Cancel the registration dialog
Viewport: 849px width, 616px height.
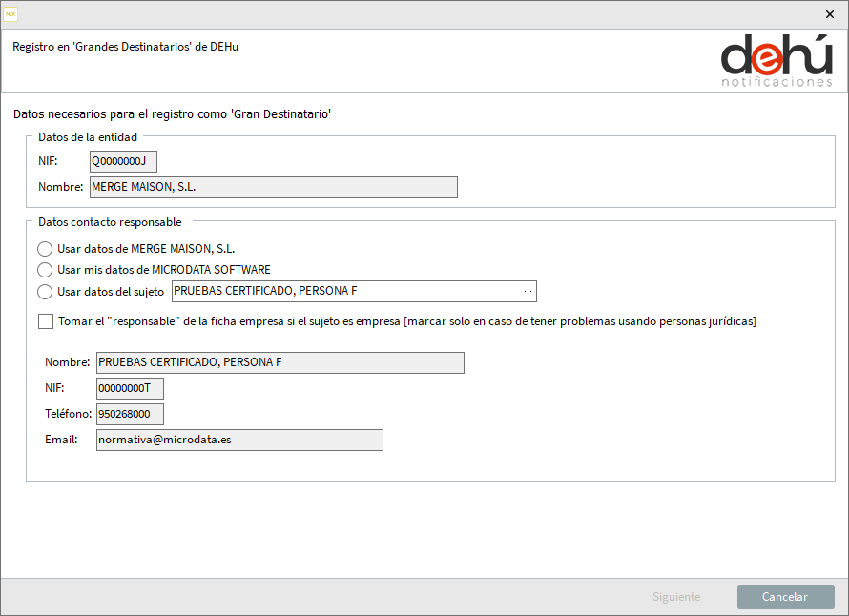(786, 597)
